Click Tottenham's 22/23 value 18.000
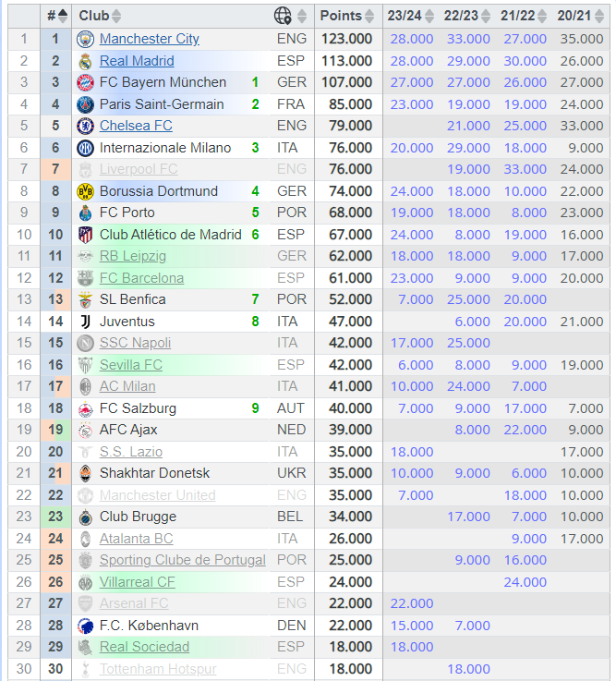This screenshot has width=616, height=681. coord(468,669)
